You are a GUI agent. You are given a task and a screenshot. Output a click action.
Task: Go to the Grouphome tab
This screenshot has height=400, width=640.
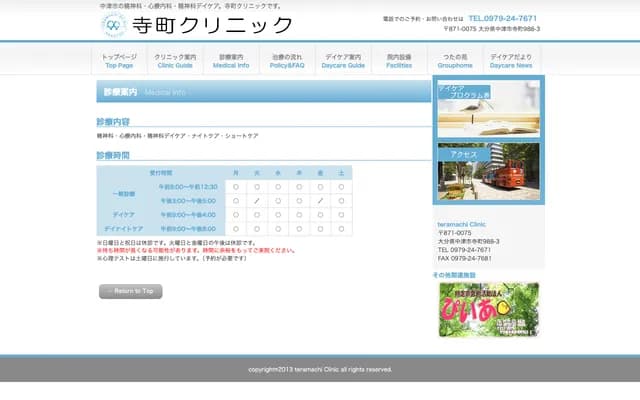coord(454,60)
